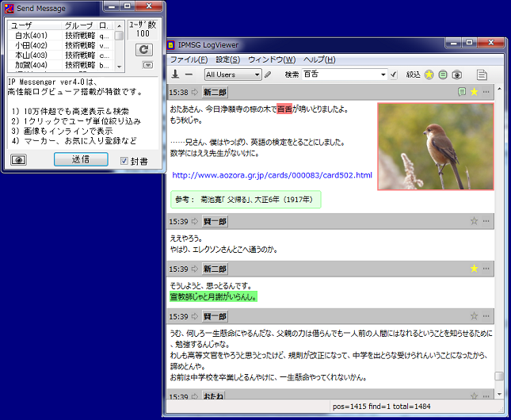The image size is (511, 420).
Task: Expand the search history dropdown arrow
Action: [x=383, y=74]
